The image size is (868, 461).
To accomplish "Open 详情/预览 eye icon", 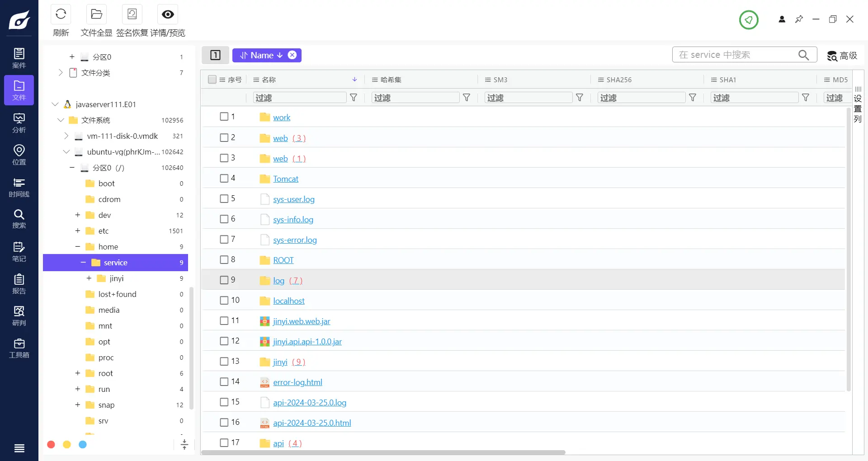I will 168,14.
